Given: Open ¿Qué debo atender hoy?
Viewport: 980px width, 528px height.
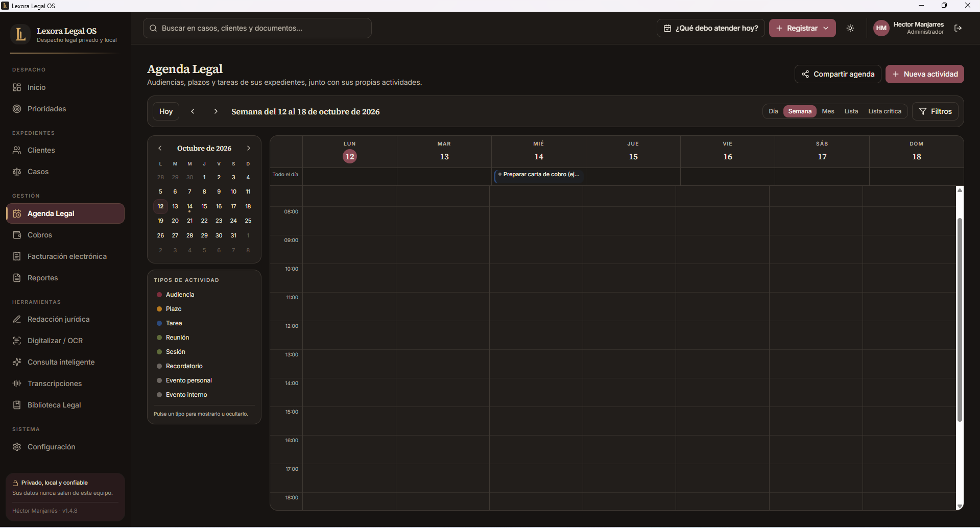Looking at the screenshot, I should (x=711, y=28).
